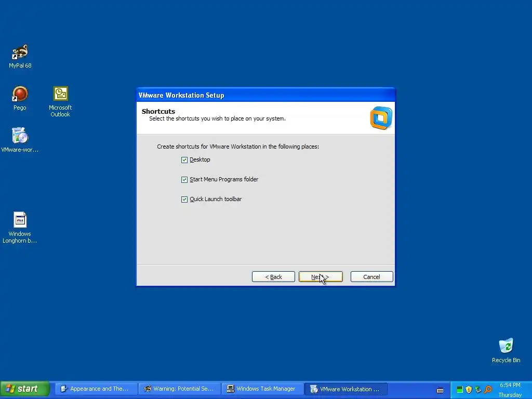Select the Recycle Bin icon
Screen dimensions: 532x399
point(506,351)
